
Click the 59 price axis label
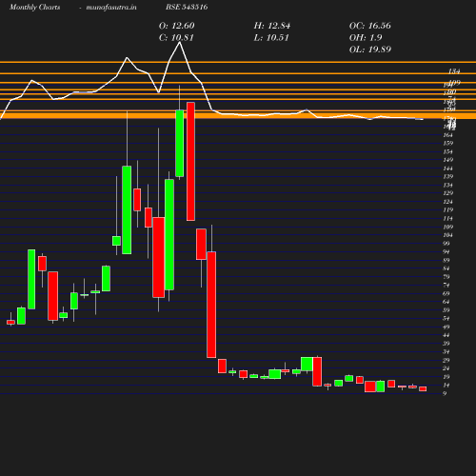(446, 310)
